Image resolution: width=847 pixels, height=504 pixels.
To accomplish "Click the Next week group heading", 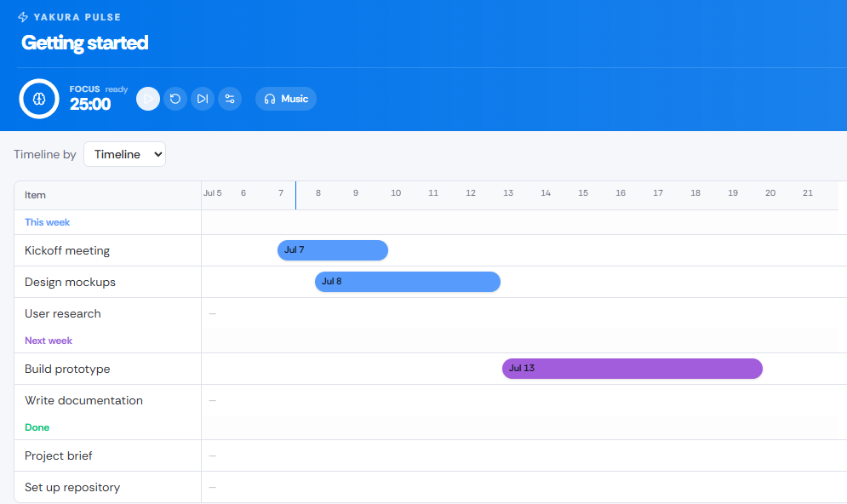I will click(x=49, y=341).
